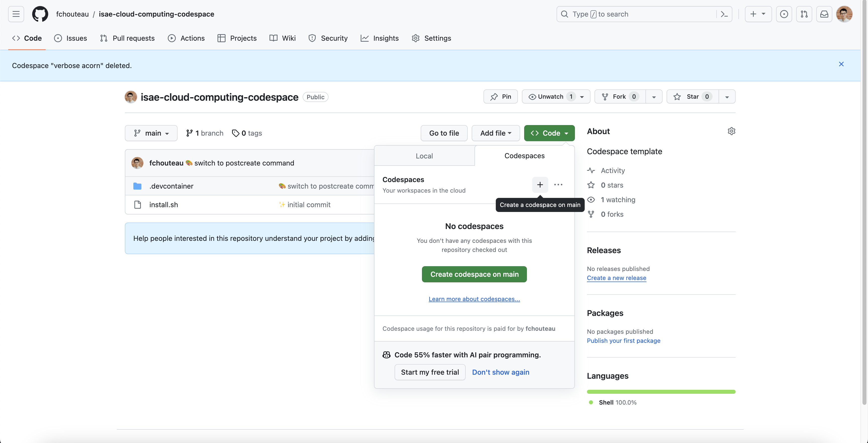
Task: Switch to the Local tab
Action: pos(424,156)
